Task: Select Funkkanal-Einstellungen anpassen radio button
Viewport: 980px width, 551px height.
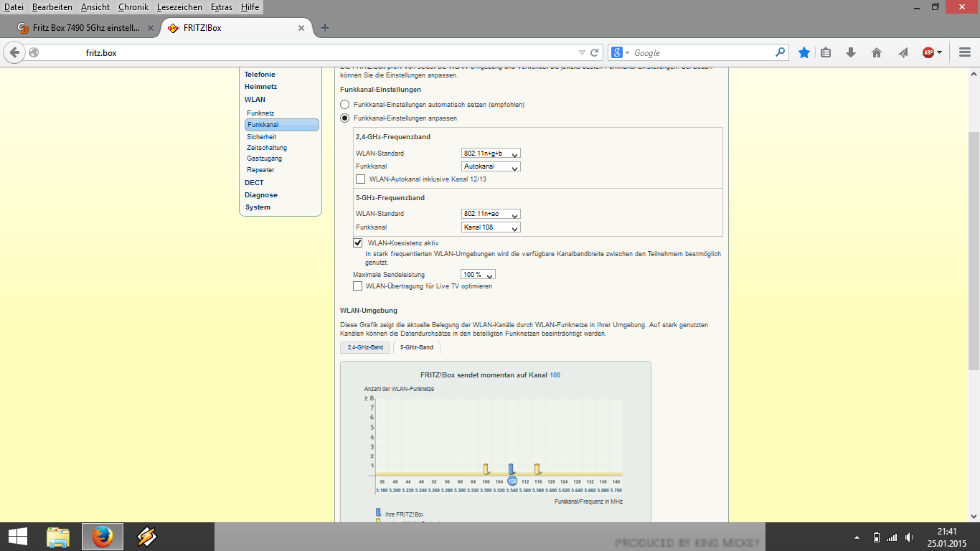Action: coord(344,118)
